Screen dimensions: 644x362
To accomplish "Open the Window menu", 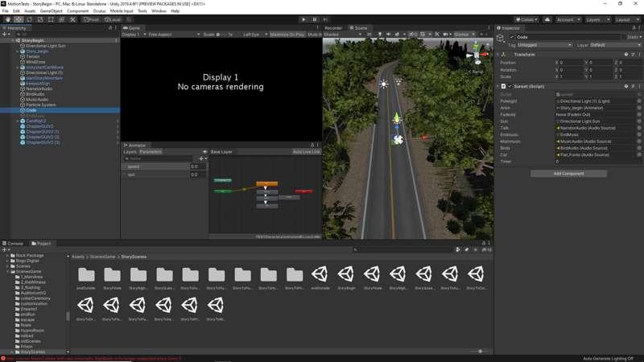I will (159, 11).
